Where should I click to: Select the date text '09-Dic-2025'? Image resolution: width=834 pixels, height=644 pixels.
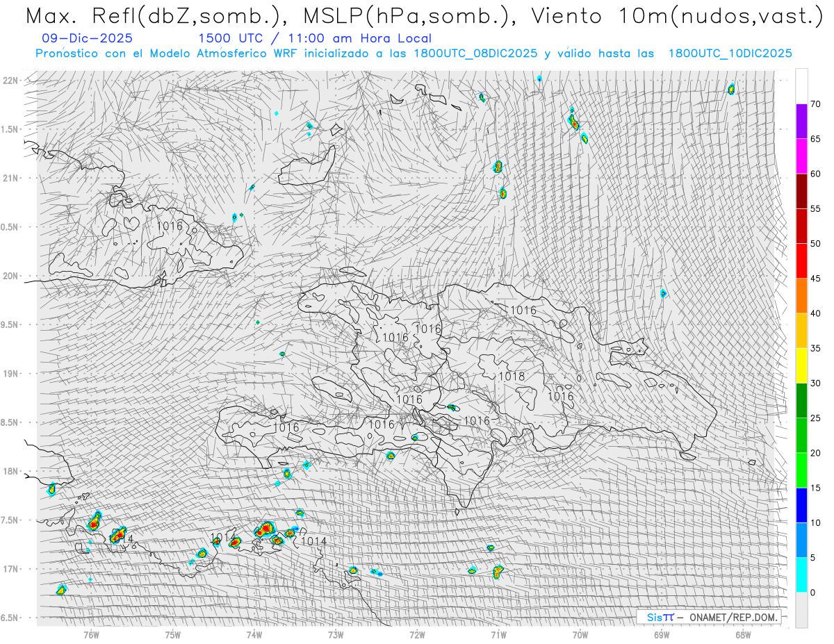(87, 39)
